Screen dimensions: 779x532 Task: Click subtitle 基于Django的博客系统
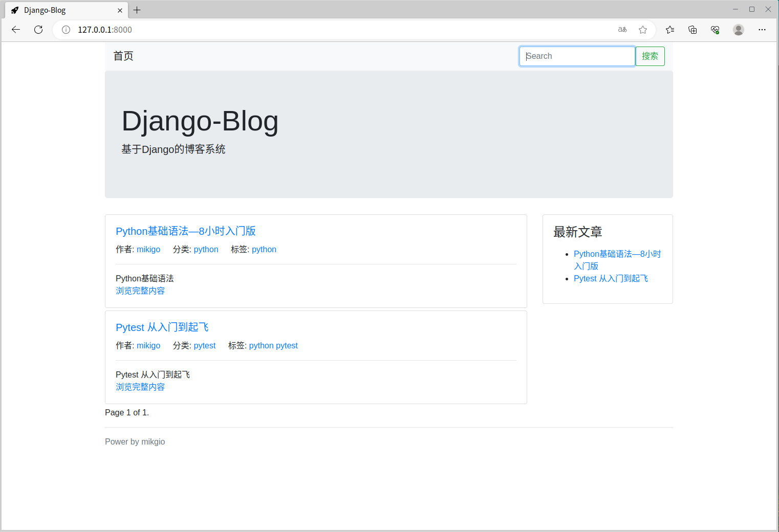tap(174, 149)
